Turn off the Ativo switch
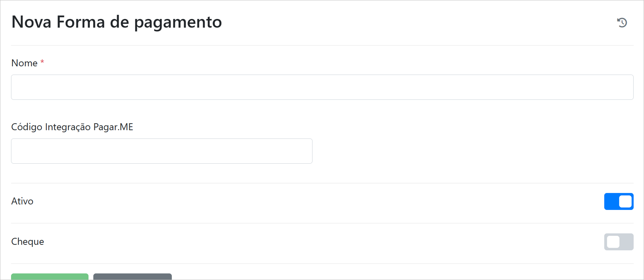 tap(618, 201)
